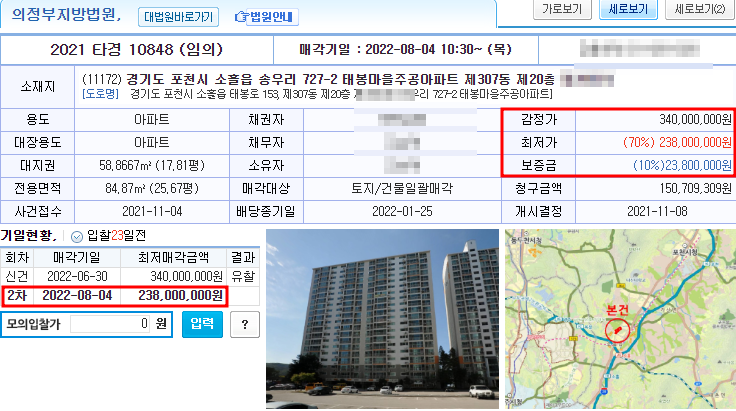Select the 2차 row amount 238,000,000원
This screenshot has height=411, width=736.
click(180, 296)
